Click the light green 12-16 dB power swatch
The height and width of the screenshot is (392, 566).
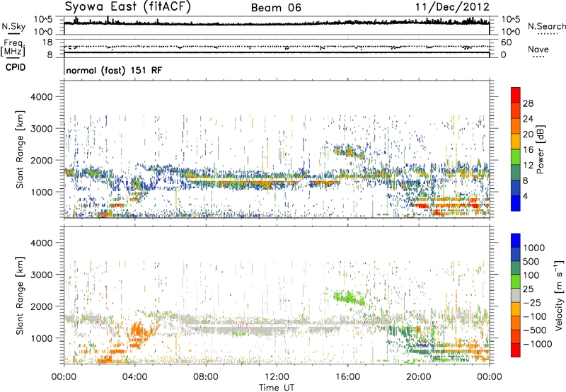click(516, 156)
